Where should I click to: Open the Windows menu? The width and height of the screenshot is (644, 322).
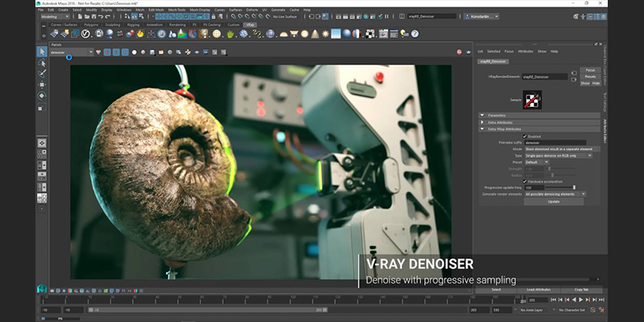(x=124, y=10)
